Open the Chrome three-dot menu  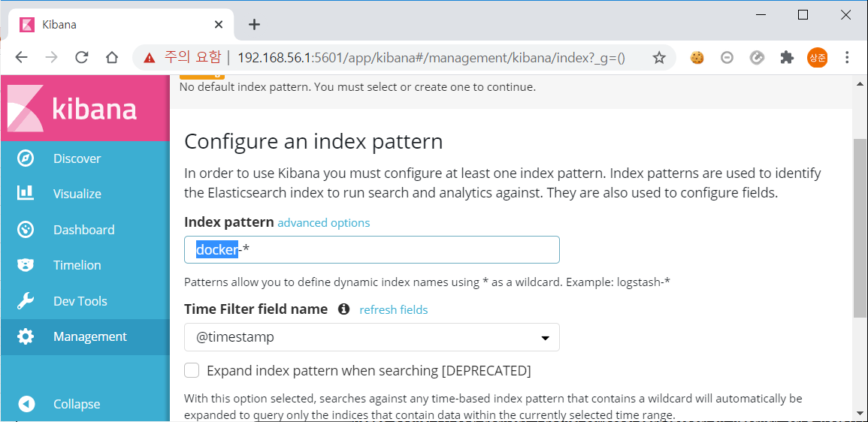click(847, 58)
